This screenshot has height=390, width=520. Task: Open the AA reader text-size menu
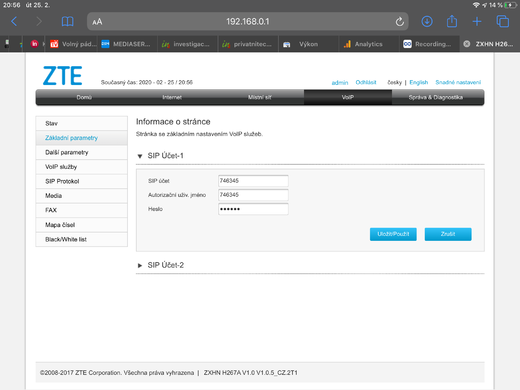(97, 22)
